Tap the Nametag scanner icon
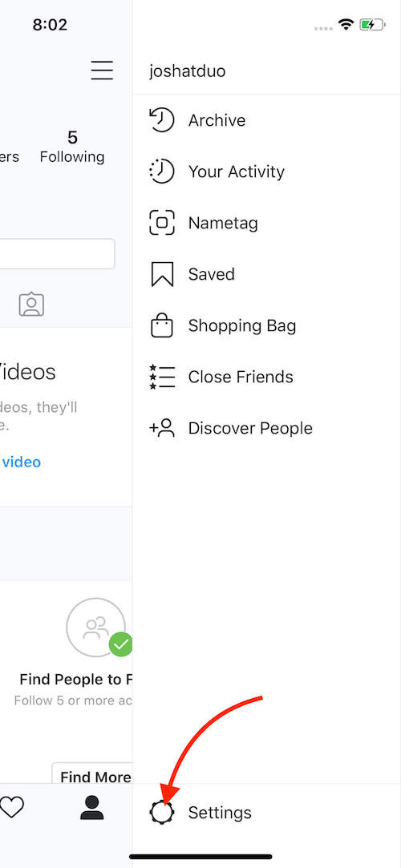 click(162, 223)
